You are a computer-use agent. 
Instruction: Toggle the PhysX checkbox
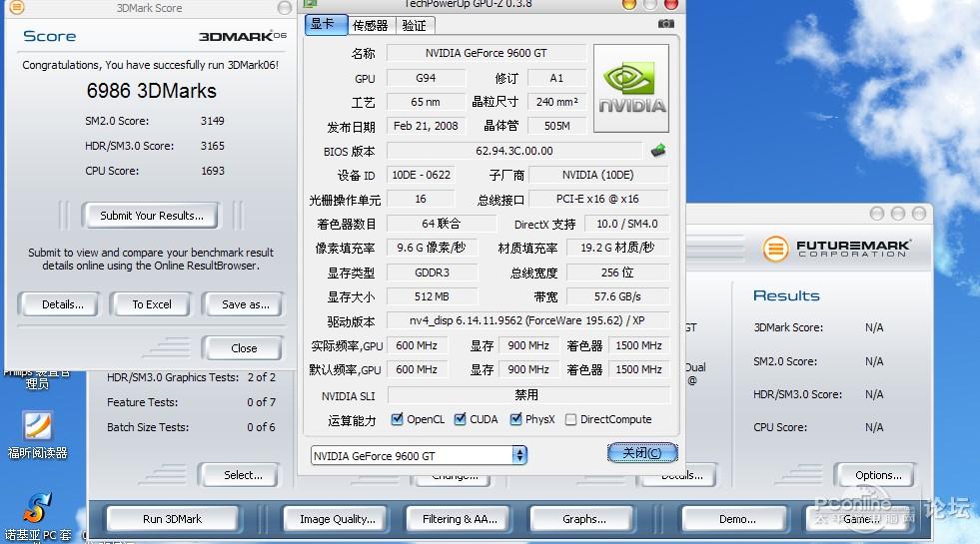pos(515,419)
